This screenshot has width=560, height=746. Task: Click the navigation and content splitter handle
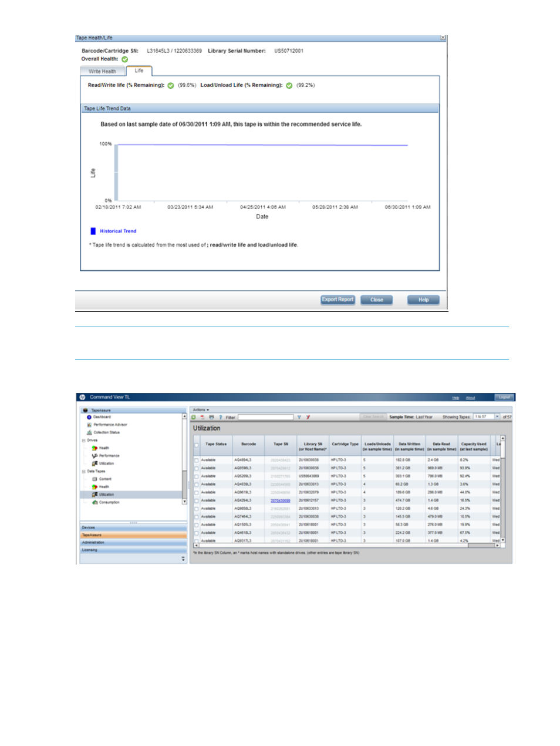189,485
